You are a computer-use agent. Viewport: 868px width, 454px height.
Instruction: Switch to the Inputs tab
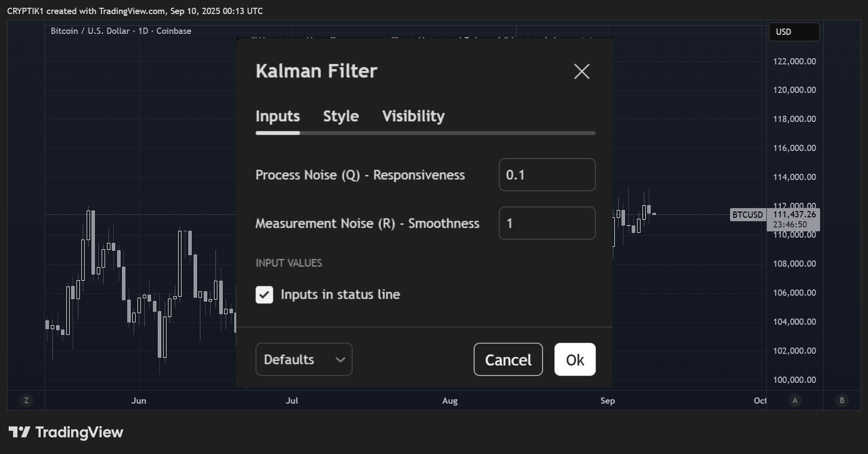(278, 116)
